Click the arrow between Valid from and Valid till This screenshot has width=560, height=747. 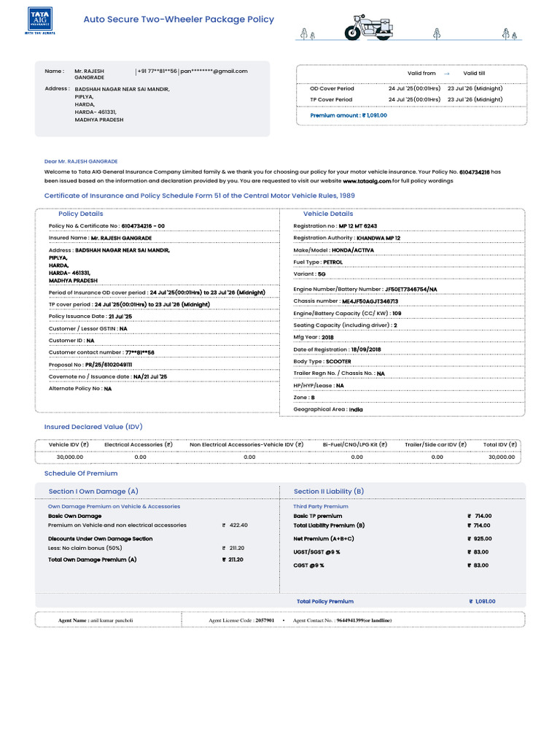tap(447, 74)
